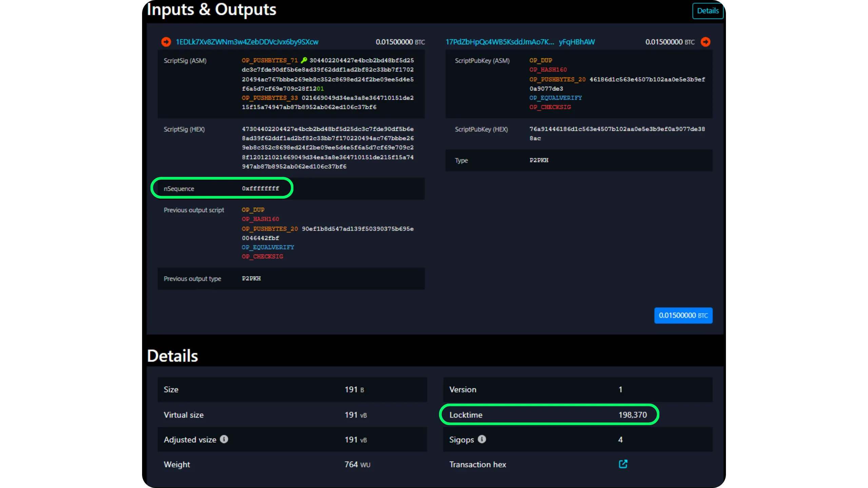Click OP_DUP in ScriptPubKey ASM
This screenshot has height=488, width=868.
[x=541, y=60]
